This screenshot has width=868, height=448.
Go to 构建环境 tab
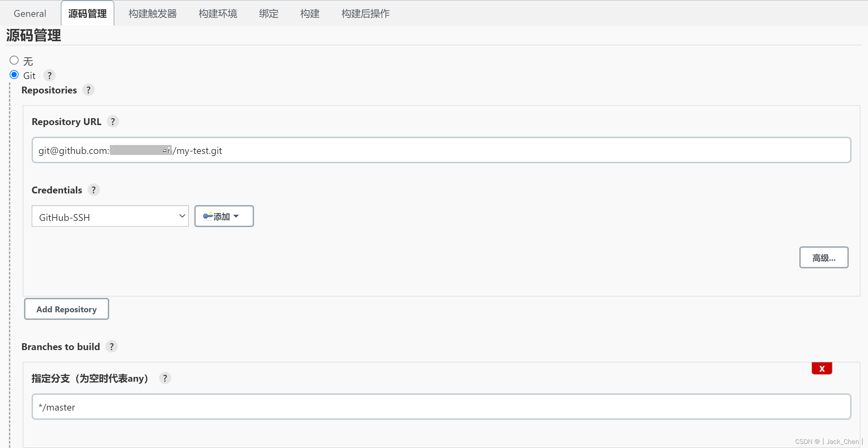(218, 13)
